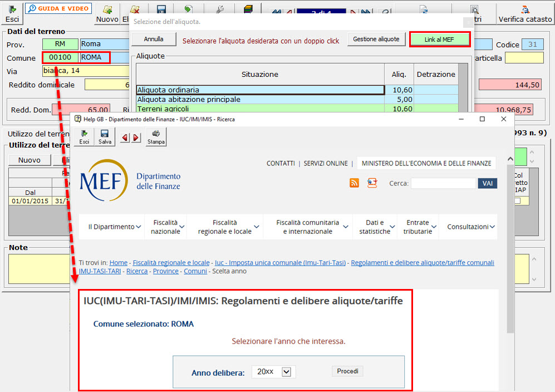Click the Note text area
555x392 pixels.
[x=39, y=269]
